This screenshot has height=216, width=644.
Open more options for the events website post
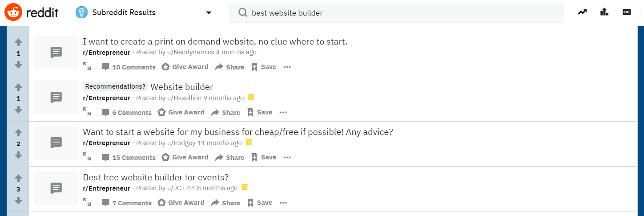tap(283, 203)
